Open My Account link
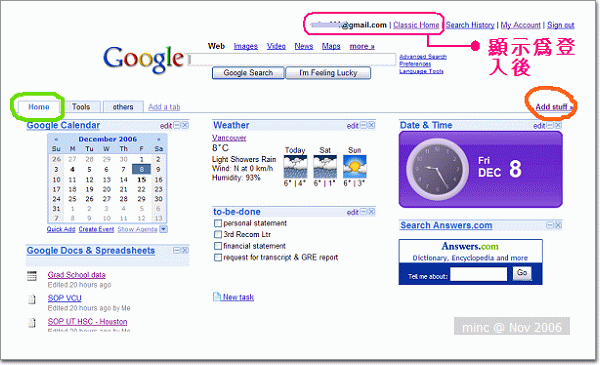The width and height of the screenshot is (600, 365). pyautogui.click(x=520, y=25)
